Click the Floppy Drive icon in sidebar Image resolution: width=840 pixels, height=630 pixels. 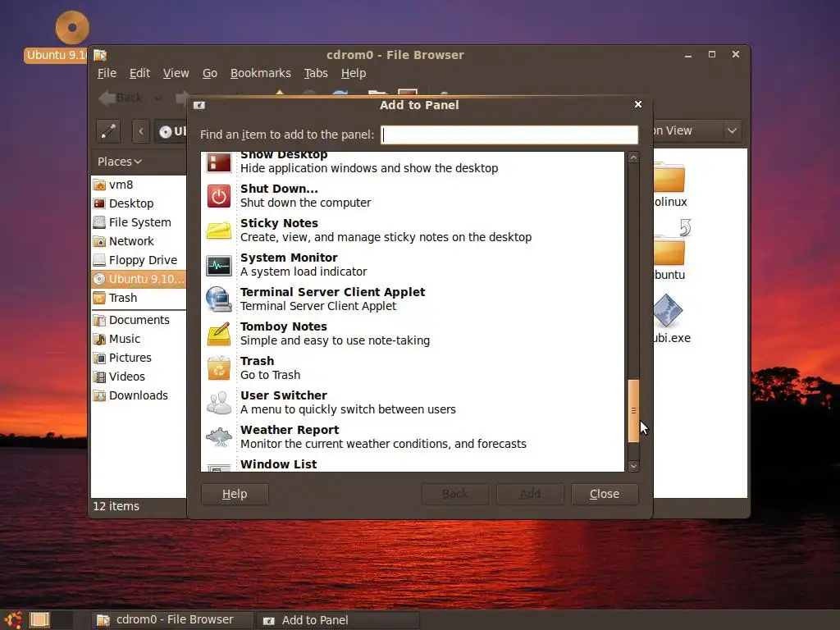click(99, 260)
